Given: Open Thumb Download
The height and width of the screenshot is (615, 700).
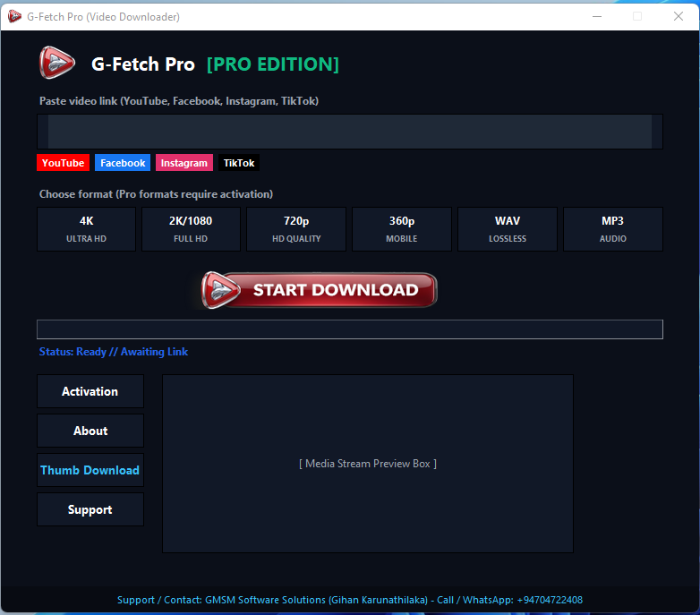Looking at the screenshot, I should coord(90,470).
